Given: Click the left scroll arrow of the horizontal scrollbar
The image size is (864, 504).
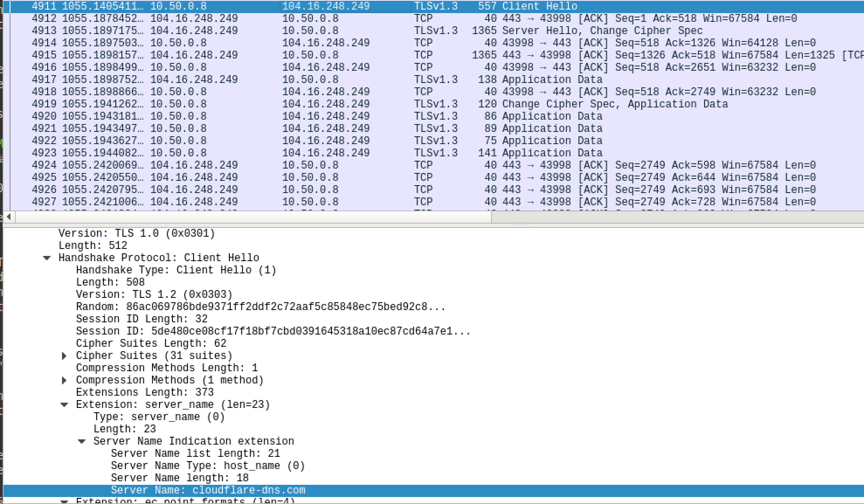Looking at the screenshot, I should [9, 217].
